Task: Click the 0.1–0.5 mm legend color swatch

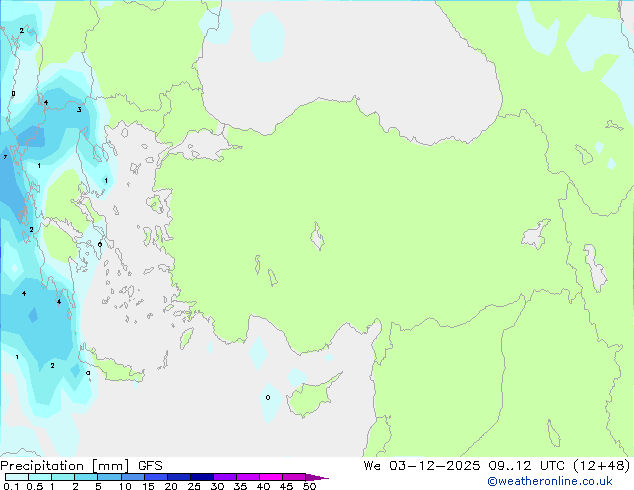Action: pos(17,477)
